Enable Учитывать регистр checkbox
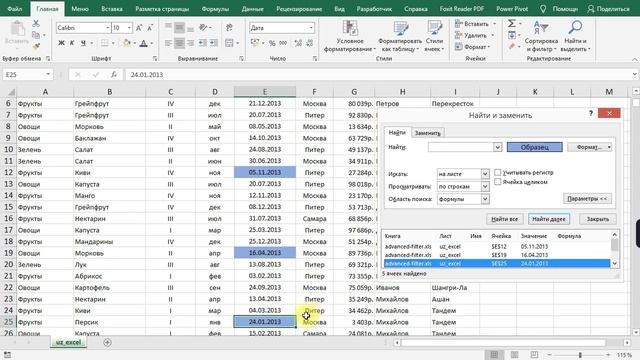640x360 pixels. point(498,172)
